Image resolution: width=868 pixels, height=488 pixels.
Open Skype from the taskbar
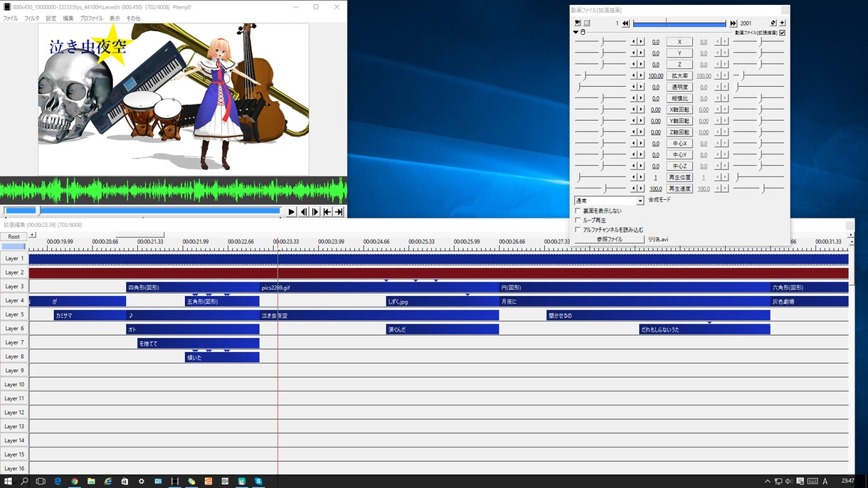coord(258,482)
